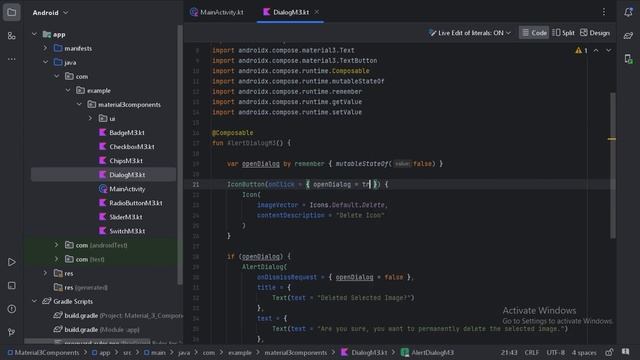
Task: Open the Android project view dropdown
Action: (51, 13)
